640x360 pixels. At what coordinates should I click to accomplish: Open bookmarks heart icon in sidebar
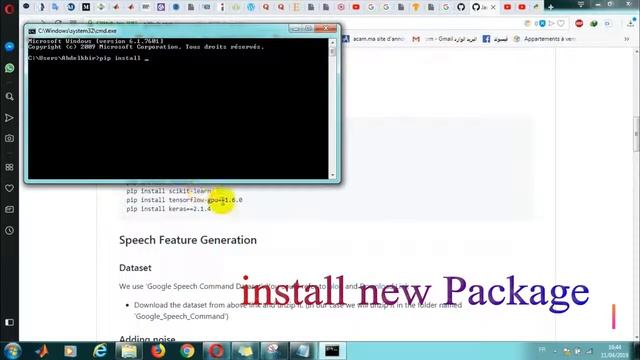[9, 188]
